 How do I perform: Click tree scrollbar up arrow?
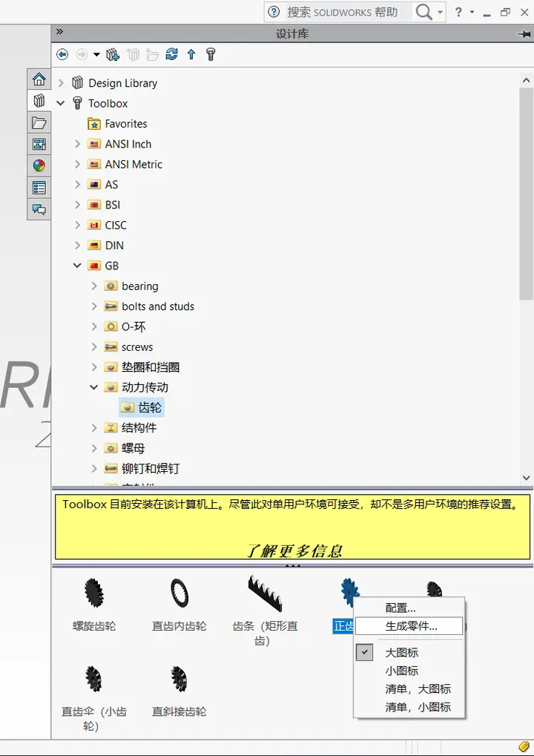tap(527, 81)
